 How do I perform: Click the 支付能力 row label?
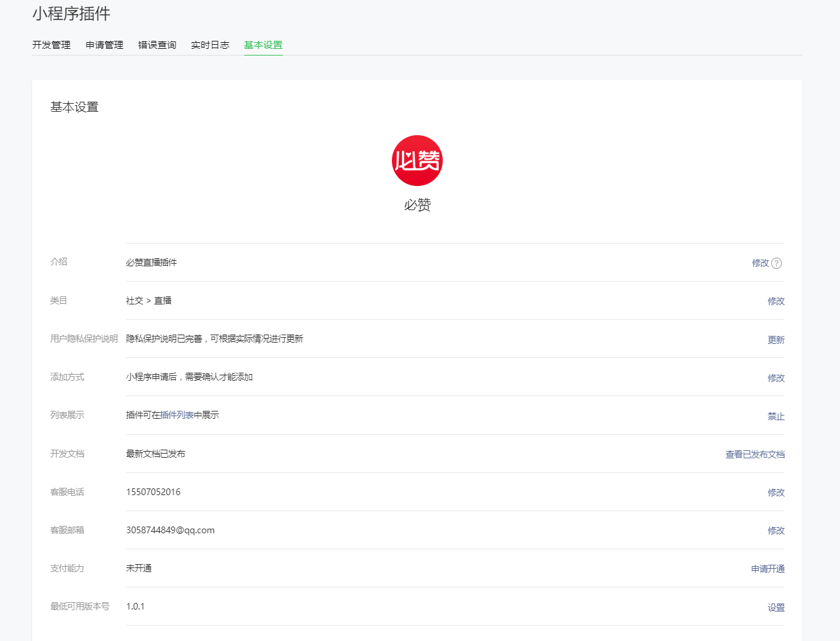[x=67, y=568]
